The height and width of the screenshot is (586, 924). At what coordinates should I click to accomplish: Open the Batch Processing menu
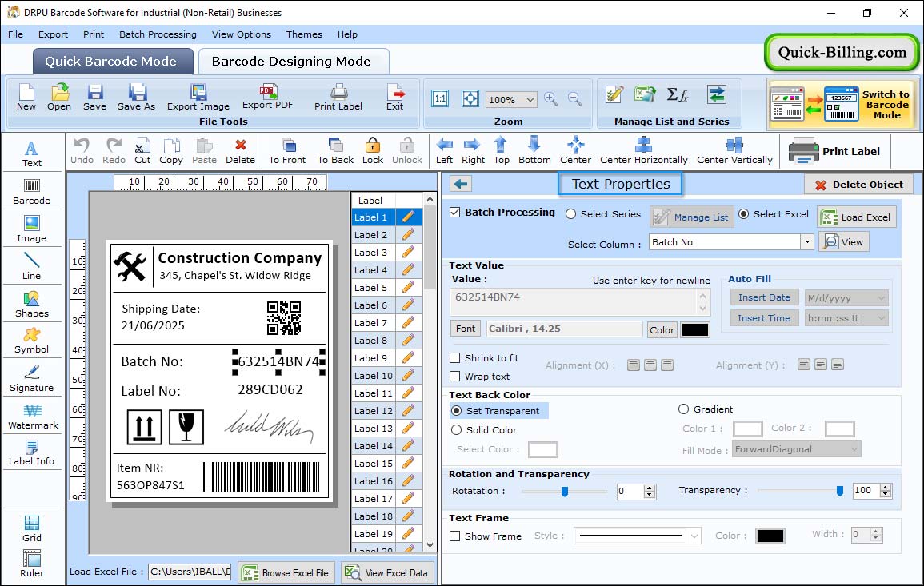pyautogui.click(x=158, y=34)
